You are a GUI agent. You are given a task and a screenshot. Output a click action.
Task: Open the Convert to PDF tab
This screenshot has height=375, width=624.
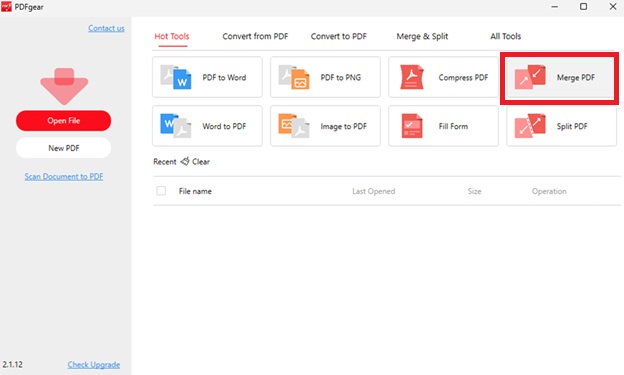(x=339, y=36)
